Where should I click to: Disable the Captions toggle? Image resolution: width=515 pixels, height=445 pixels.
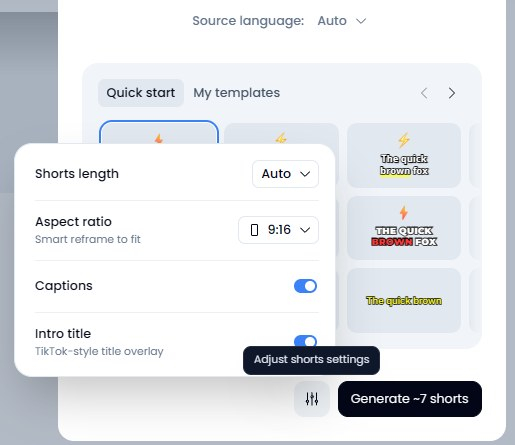click(305, 286)
